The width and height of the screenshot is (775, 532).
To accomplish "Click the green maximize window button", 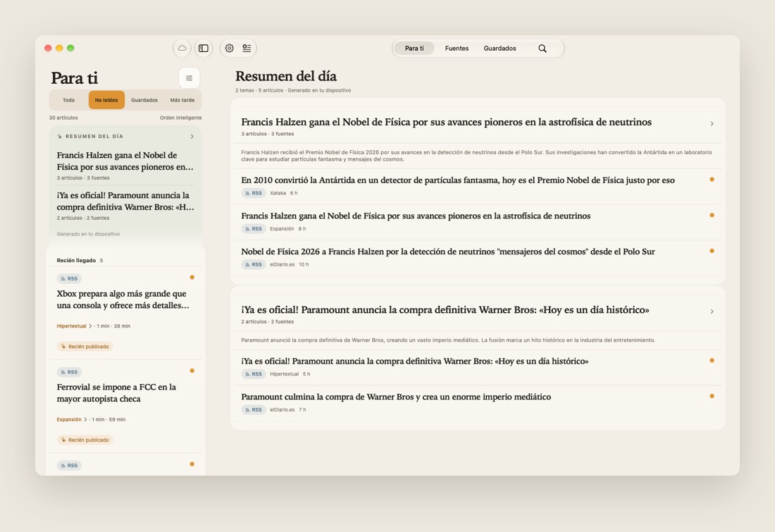I will tap(70, 48).
